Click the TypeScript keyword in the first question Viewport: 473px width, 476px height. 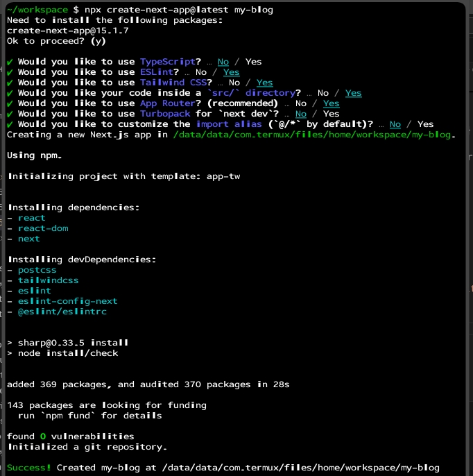167,62
